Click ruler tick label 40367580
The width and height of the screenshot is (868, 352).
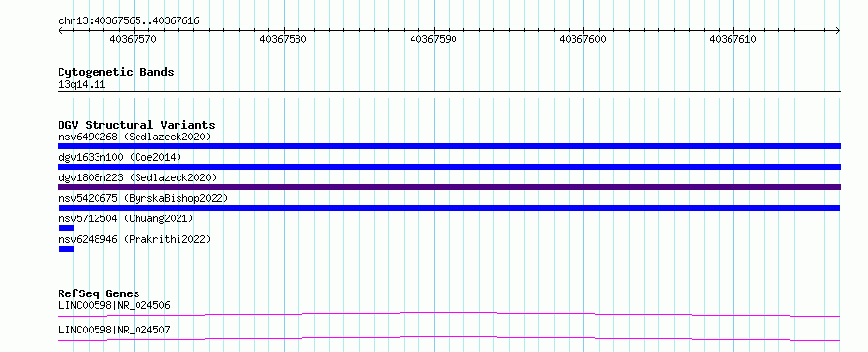[283, 39]
